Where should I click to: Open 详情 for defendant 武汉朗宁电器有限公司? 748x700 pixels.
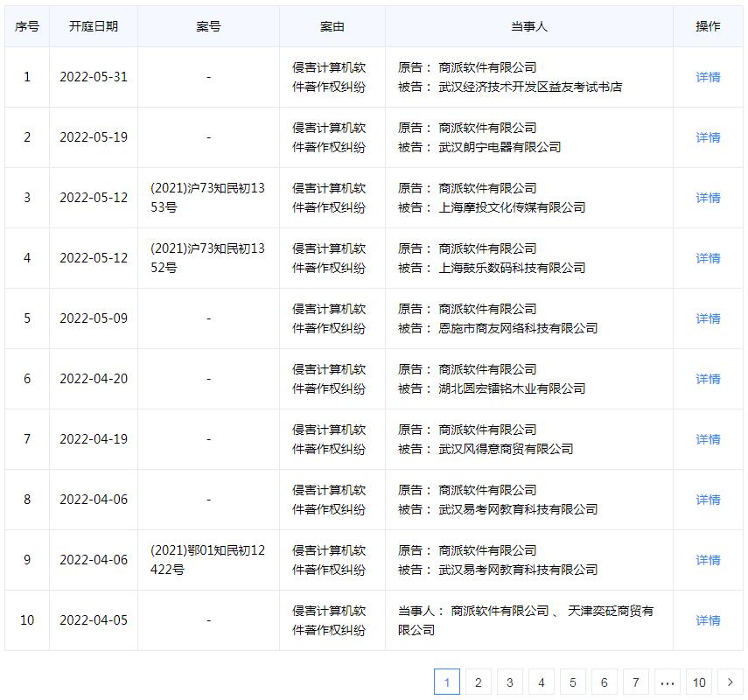pos(708,137)
